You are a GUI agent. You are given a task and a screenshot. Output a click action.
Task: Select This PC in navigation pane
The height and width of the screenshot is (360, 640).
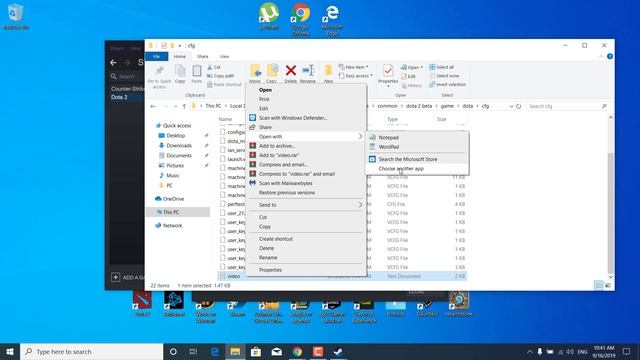[x=171, y=212]
